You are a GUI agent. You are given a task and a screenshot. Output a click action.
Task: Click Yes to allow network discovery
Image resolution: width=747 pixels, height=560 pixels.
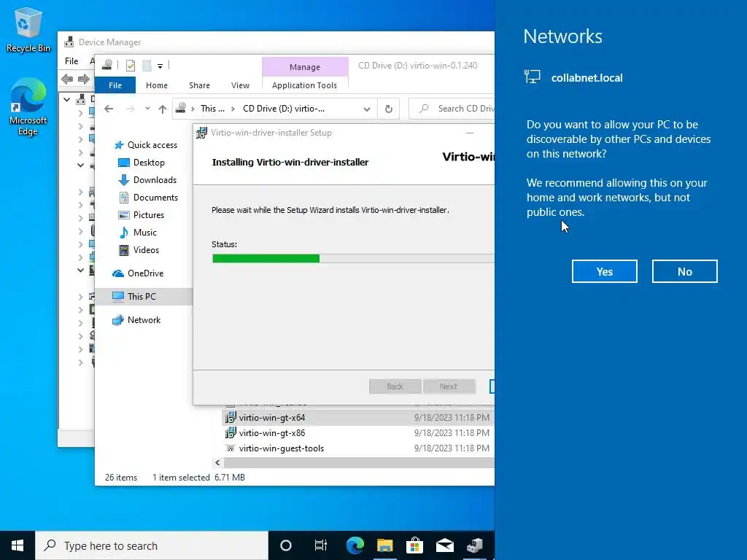tap(605, 271)
